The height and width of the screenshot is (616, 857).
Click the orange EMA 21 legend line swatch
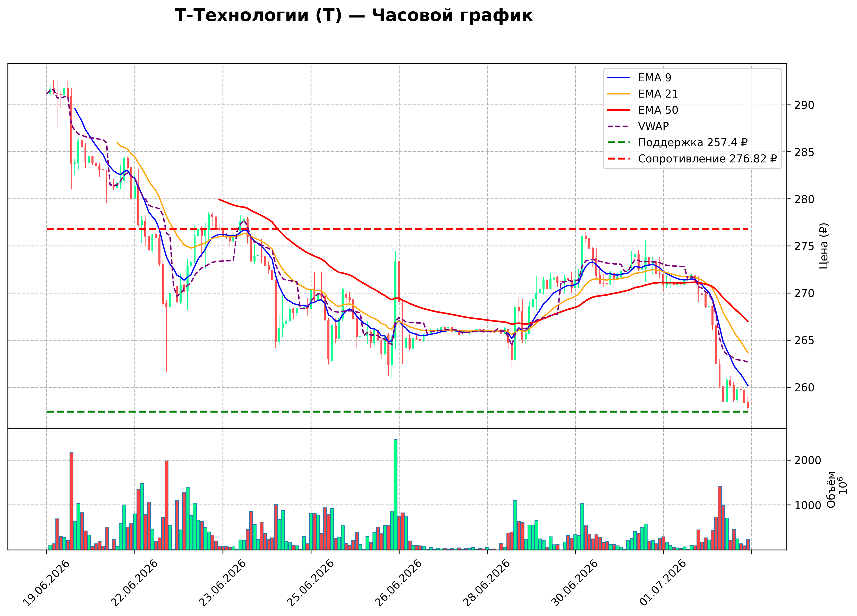click(619, 94)
